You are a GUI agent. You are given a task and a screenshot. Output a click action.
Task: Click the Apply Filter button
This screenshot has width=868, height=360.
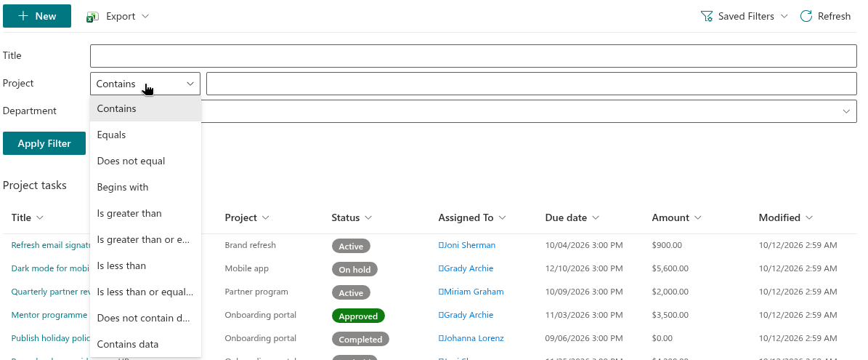(x=44, y=143)
